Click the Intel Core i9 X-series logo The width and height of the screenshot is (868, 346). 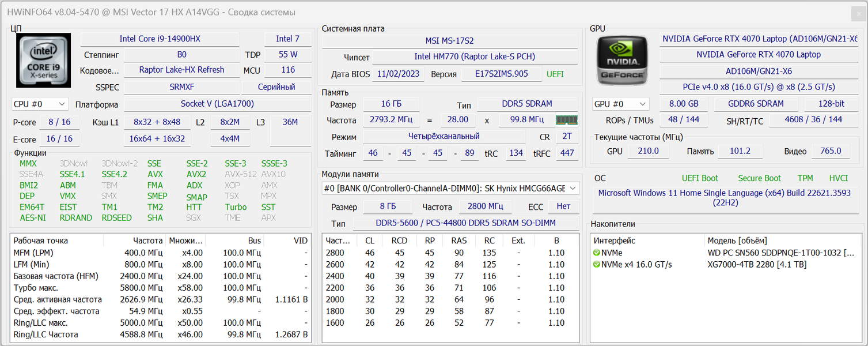44,60
